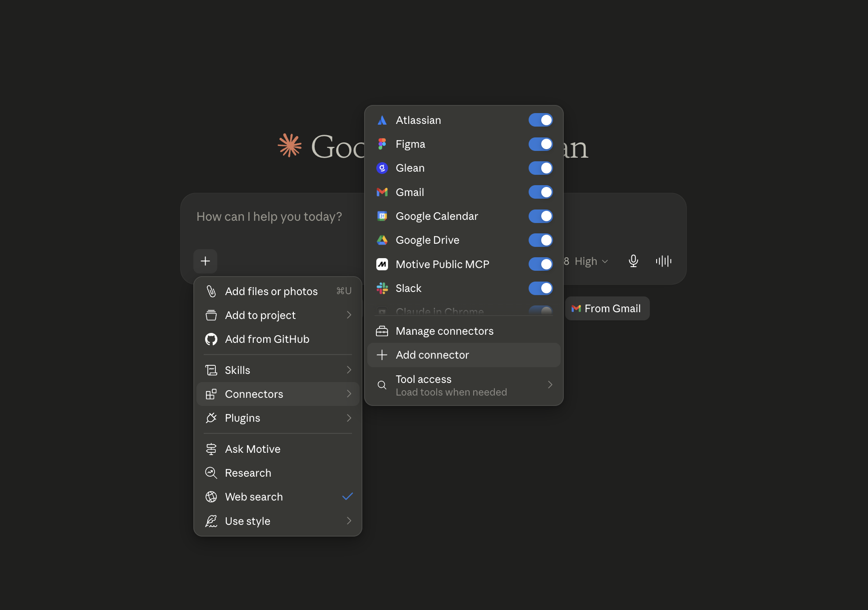Screen dimensions: 868x610
Task: Select Add files or photos
Action: tap(278, 291)
